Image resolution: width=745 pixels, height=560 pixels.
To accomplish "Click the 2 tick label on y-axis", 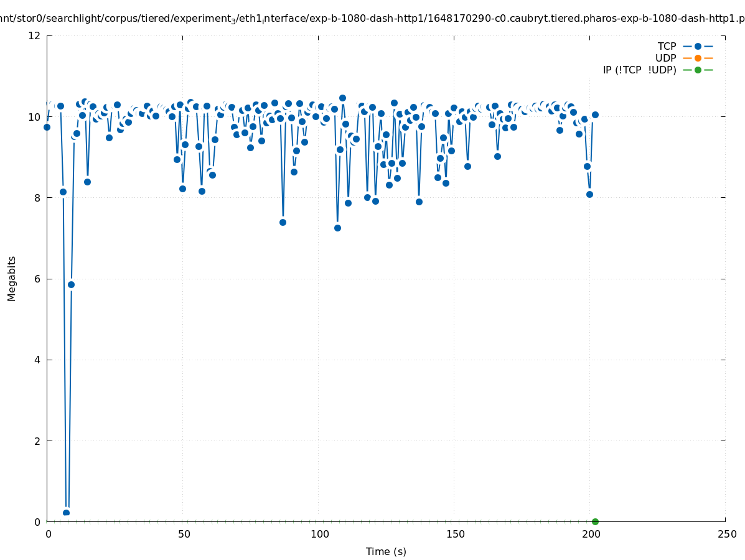I will pos(37,441).
